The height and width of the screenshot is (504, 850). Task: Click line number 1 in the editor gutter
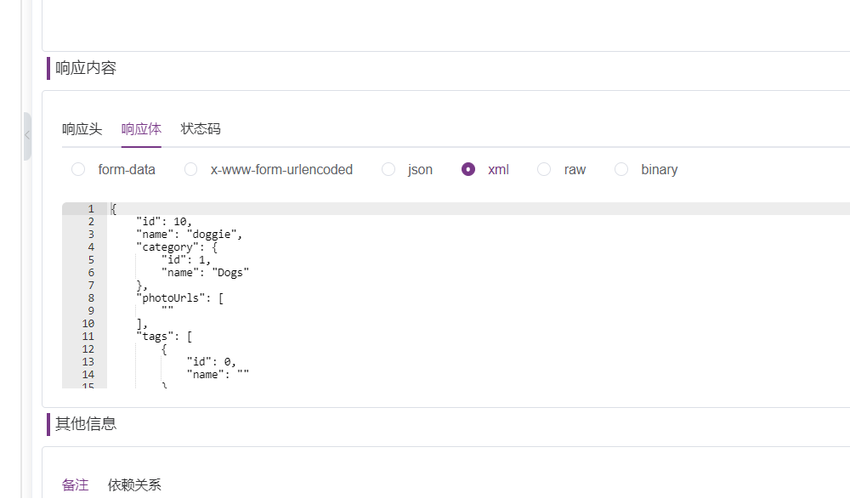[91, 208]
